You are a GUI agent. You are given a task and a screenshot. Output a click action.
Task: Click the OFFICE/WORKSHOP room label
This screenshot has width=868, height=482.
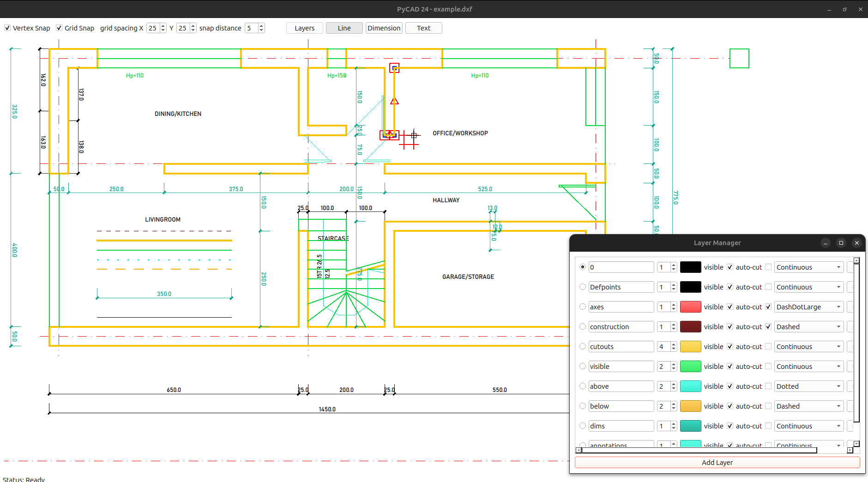[x=460, y=133]
